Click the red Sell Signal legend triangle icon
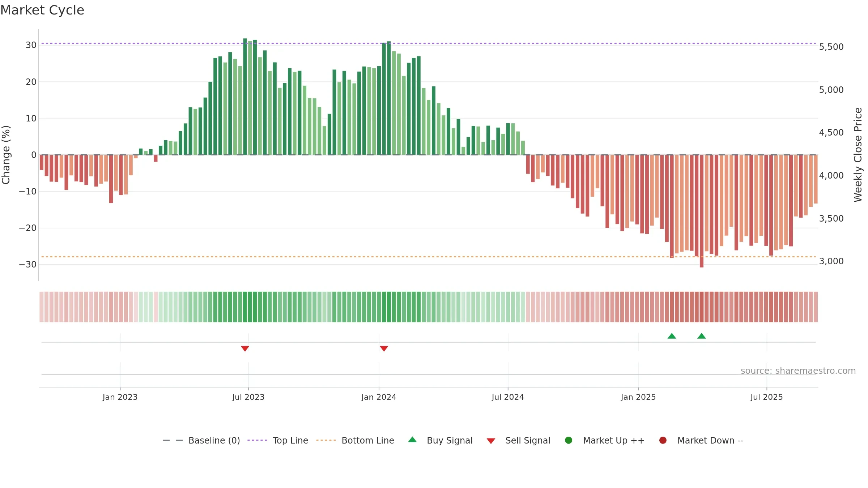This screenshot has width=868, height=488. click(491, 441)
